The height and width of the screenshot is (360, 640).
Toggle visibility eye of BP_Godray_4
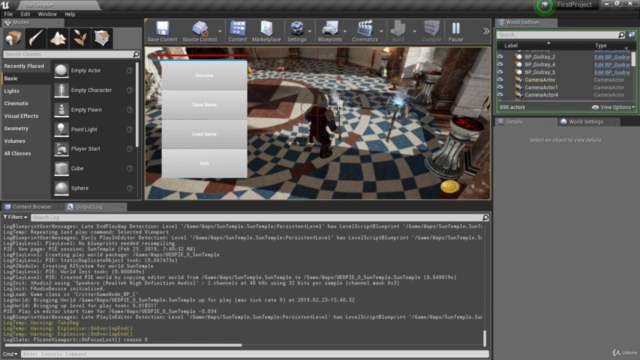pos(500,64)
